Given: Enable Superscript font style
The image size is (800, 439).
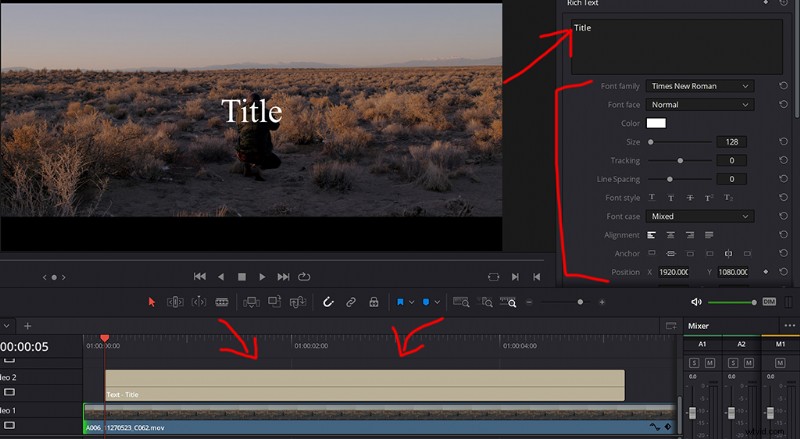Looking at the screenshot, I should click(x=709, y=198).
